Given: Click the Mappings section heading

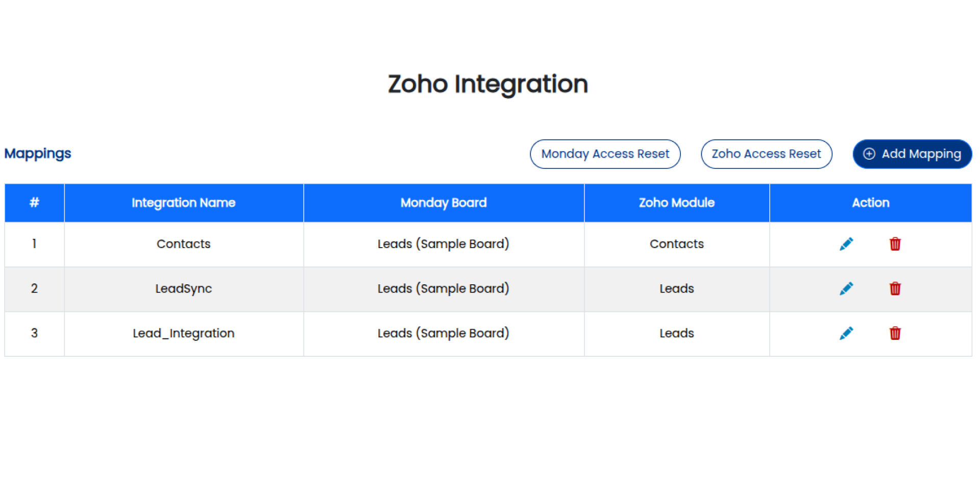Looking at the screenshot, I should tap(38, 154).
